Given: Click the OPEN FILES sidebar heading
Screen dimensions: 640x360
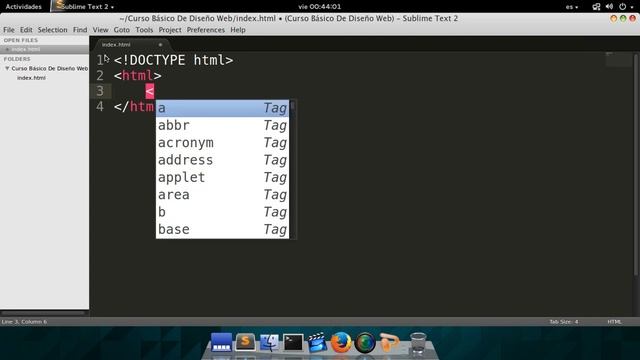Looking at the screenshot, I should [21, 40].
